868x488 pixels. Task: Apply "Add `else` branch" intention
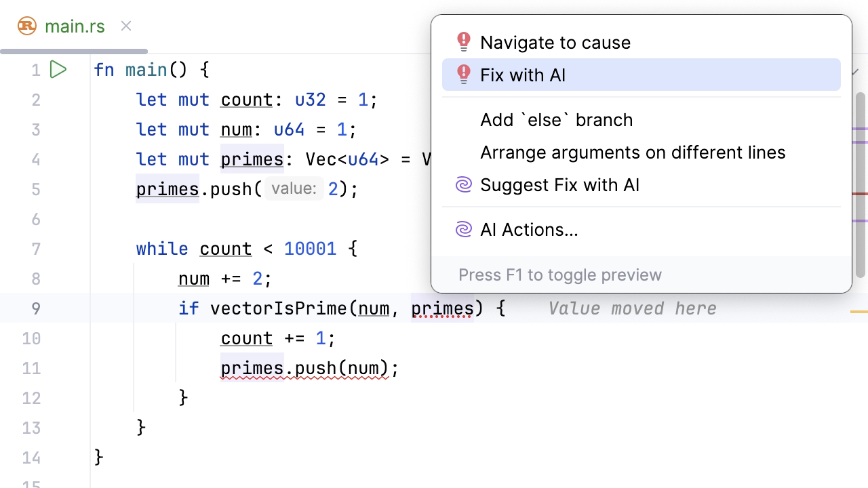pos(556,120)
